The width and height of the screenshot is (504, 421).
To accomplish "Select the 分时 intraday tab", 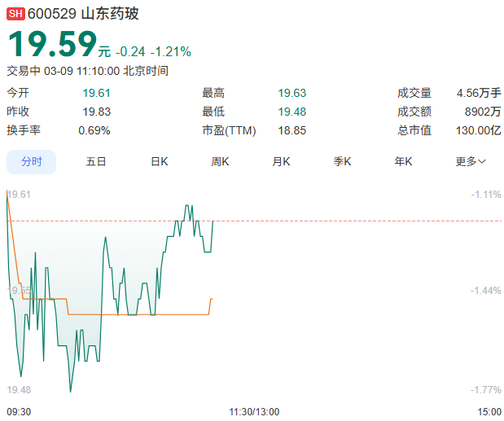I will pyautogui.click(x=32, y=162).
